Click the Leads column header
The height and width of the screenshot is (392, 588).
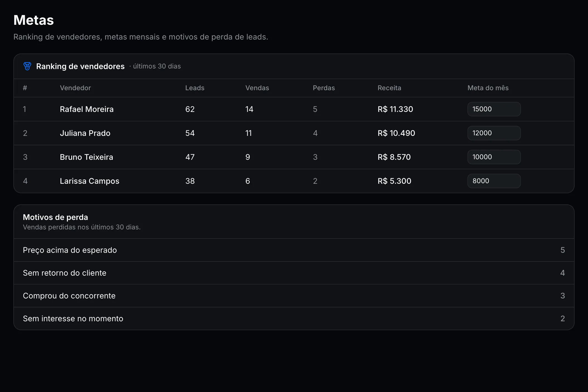(195, 88)
